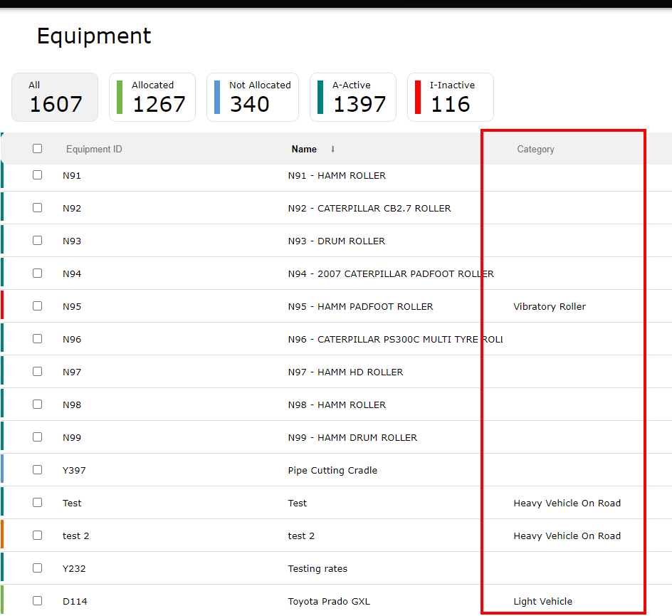672x616 pixels.
Task: Click the Category column header
Action: point(535,149)
